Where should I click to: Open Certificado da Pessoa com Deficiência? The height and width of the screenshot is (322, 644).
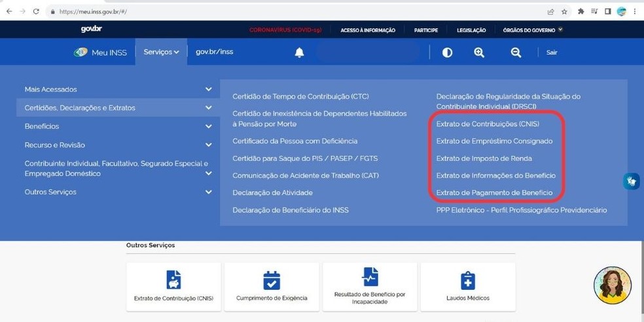coord(295,141)
